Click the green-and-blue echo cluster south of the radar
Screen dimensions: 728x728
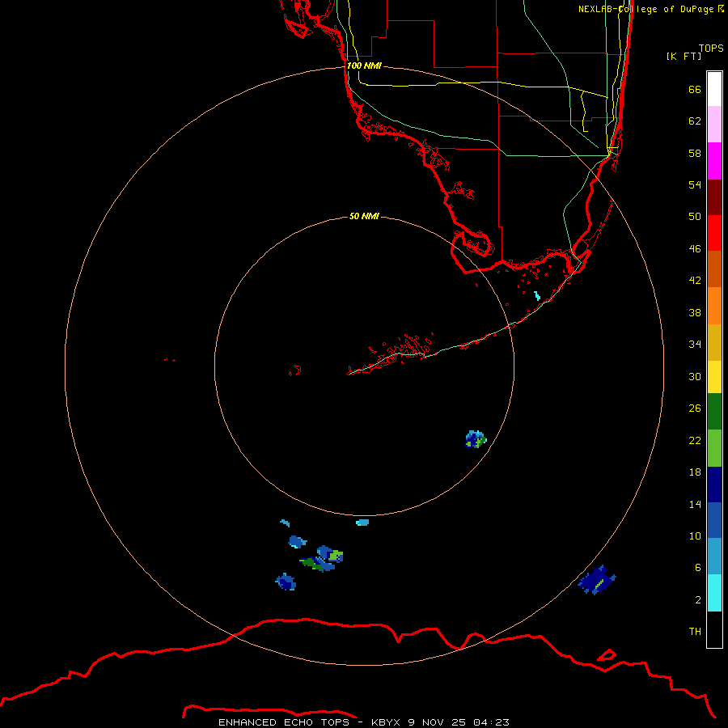point(323,559)
